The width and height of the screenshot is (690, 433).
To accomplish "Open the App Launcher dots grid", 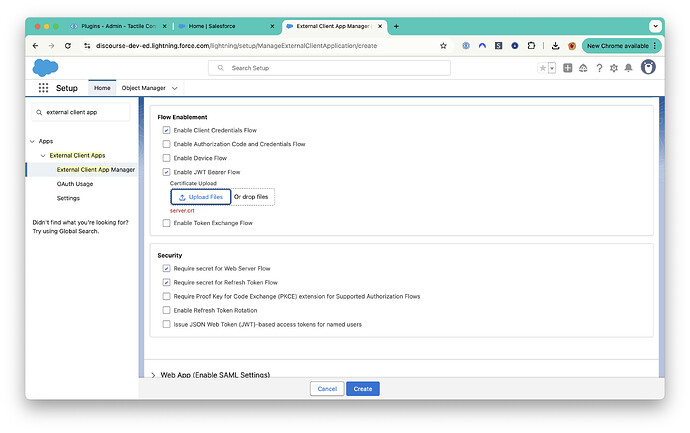I will tap(43, 88).
